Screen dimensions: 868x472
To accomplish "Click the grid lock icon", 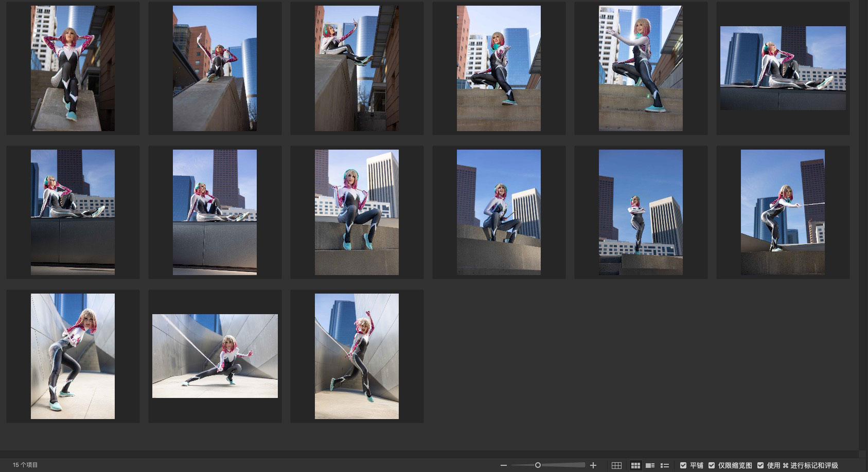I will [x=616, y=465].
